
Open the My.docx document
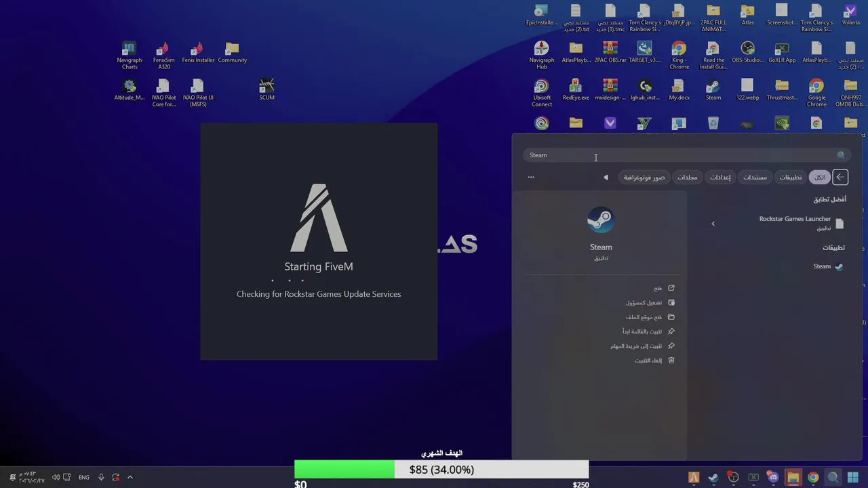(679, 90)
